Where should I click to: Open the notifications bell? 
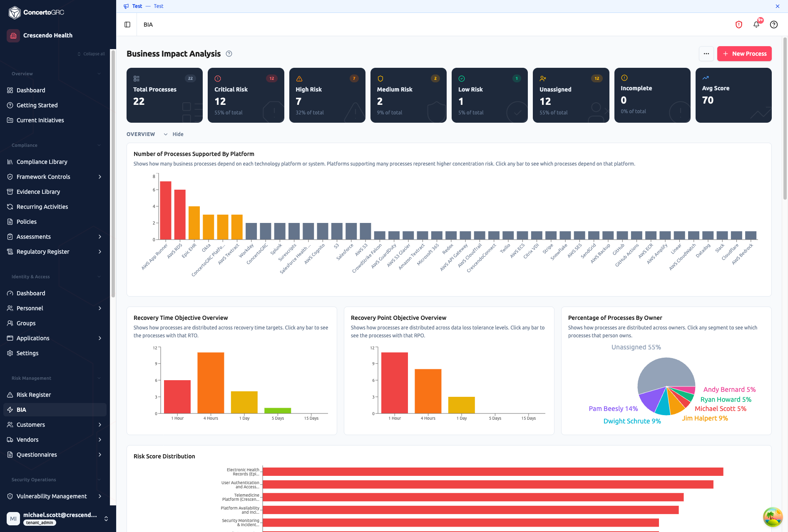(756, 25)
